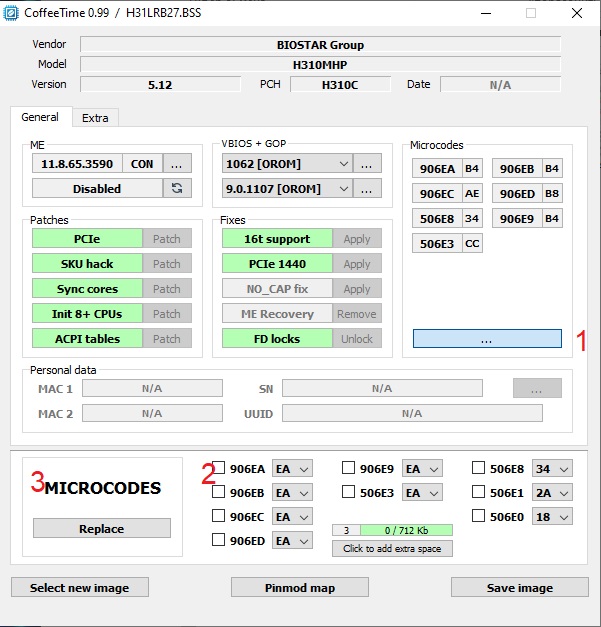Image resolution: width=601 pixels, height=627 pixels.
Task: Click the 906EB B4 microcode entry
Action: (527, 168)
